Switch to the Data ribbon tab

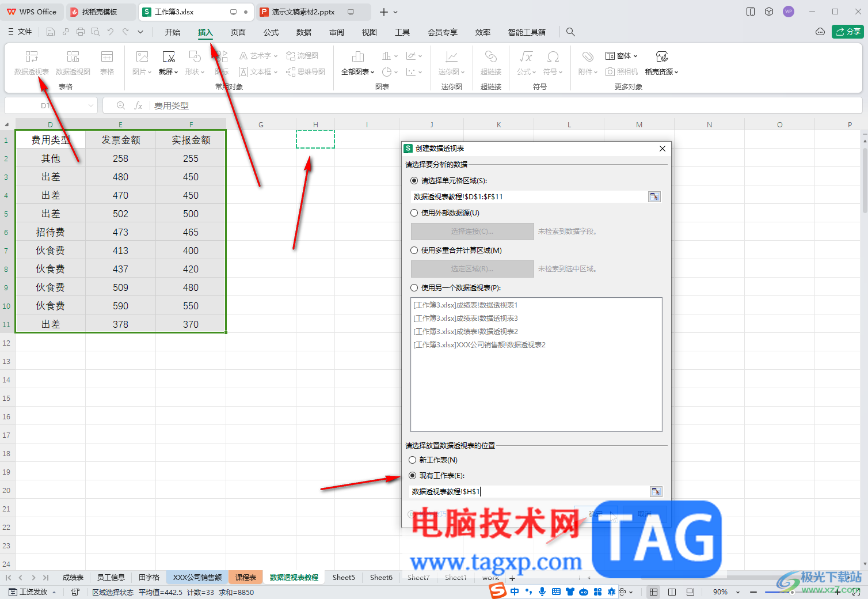click(x=304, y=32)
